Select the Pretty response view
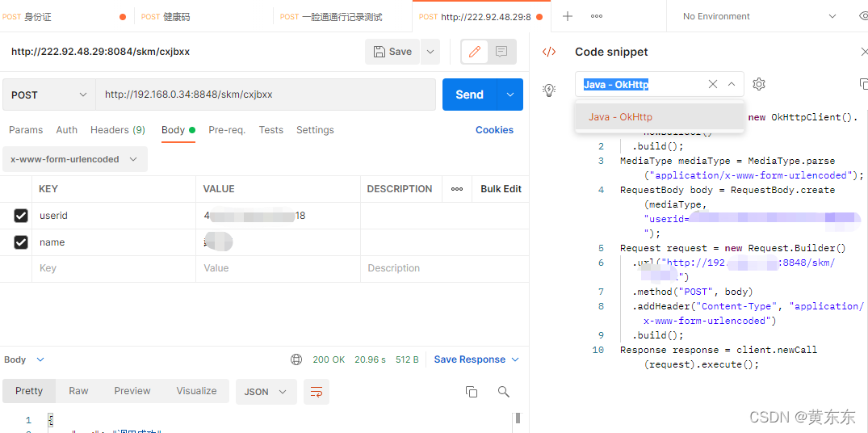This screenshot has height=433, width=868. click(x=29, y=391)
